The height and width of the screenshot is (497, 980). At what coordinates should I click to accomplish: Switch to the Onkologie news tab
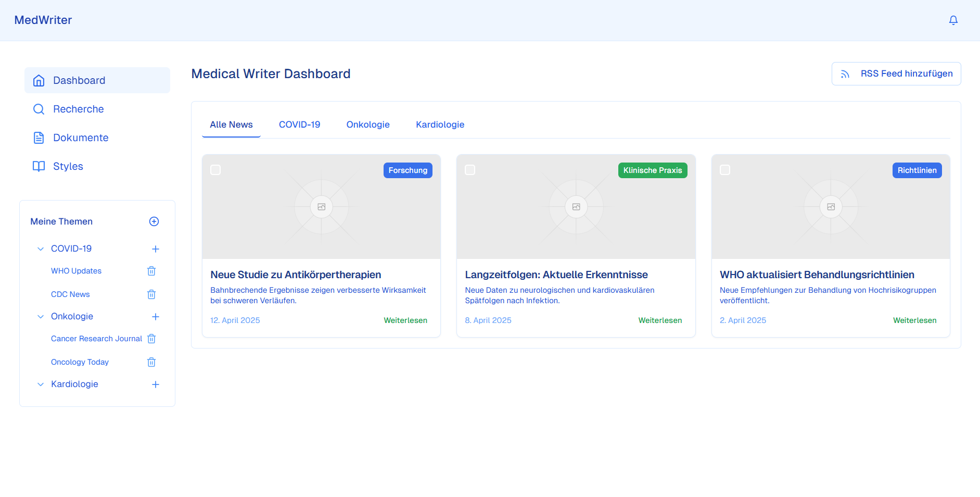click(368, 125)
